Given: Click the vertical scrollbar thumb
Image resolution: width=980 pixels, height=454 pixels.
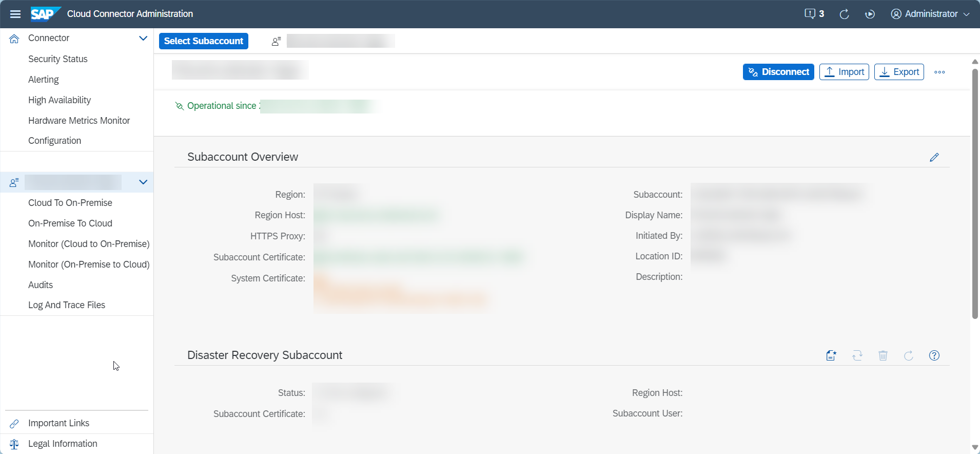Looking at the screenshot, I should click(x=975, y=194).
